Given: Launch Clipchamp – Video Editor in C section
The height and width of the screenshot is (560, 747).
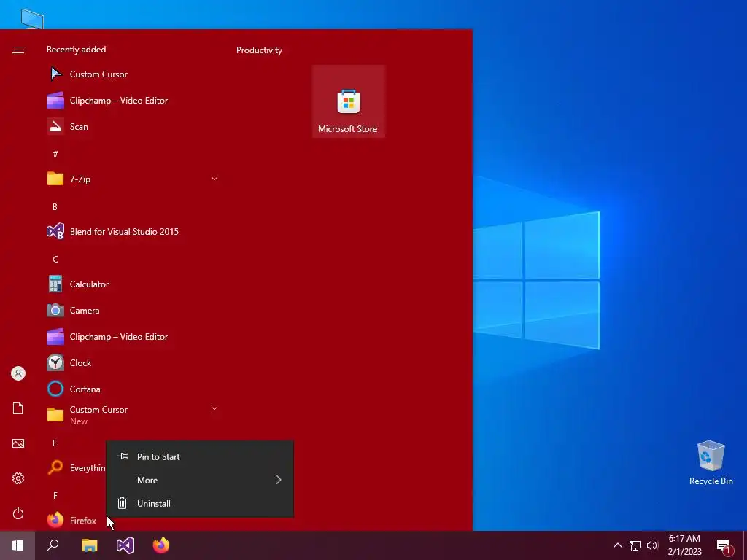Looking at the screenshot, I should (x=133, y=337).
